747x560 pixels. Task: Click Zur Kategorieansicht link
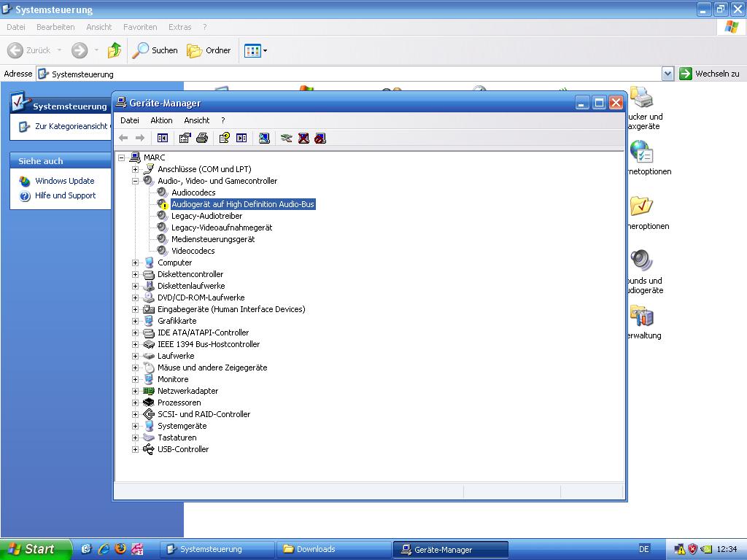tap(71, 126)
